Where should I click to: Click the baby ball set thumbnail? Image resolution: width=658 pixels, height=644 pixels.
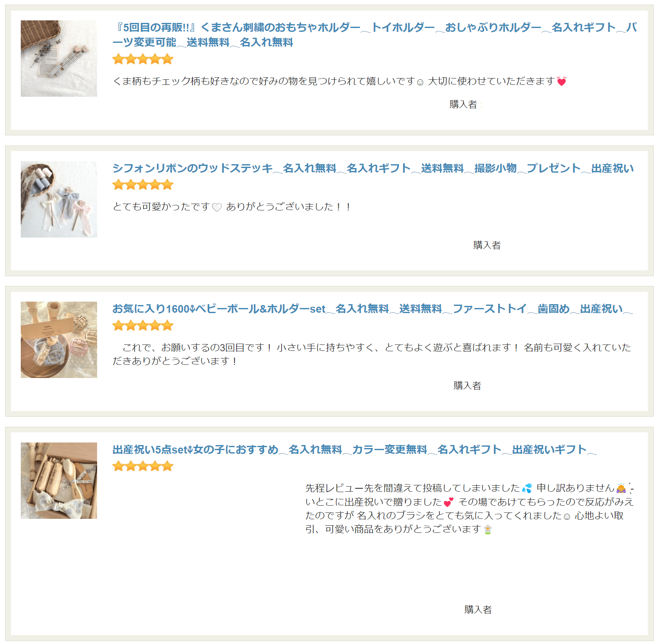tap(59, 340)
